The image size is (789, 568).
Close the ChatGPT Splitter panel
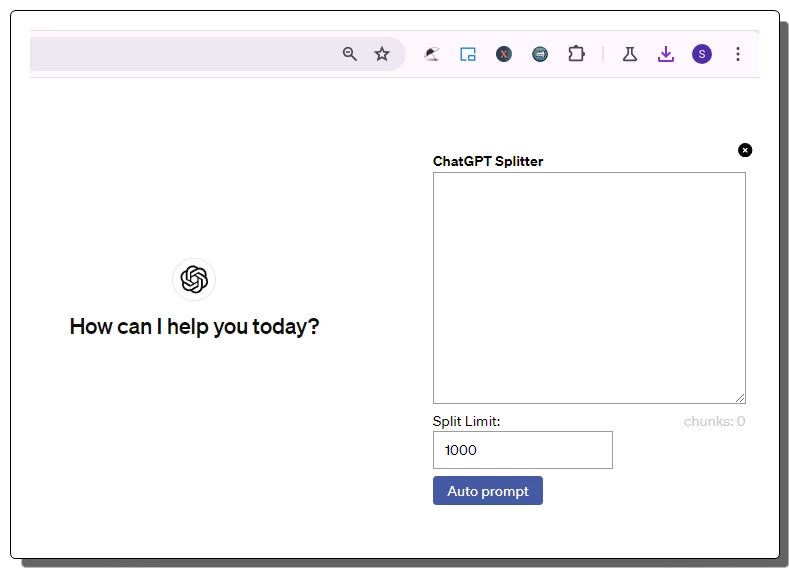click(x=745, y=150)
